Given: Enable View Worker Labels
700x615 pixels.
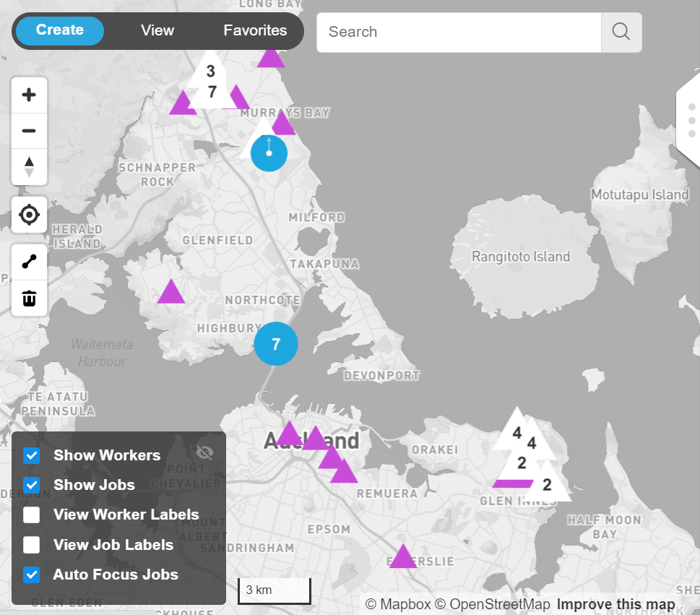Looking at the screenshot, I should 32,515.
